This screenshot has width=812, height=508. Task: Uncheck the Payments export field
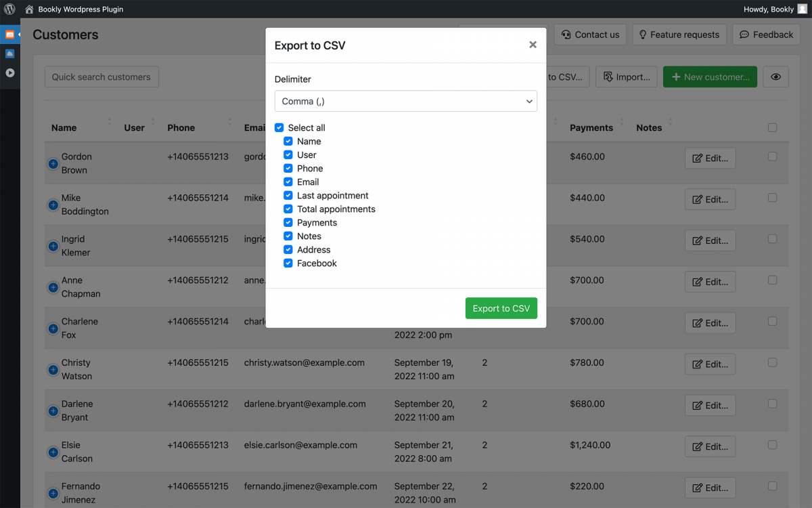(x=288, y=222)
